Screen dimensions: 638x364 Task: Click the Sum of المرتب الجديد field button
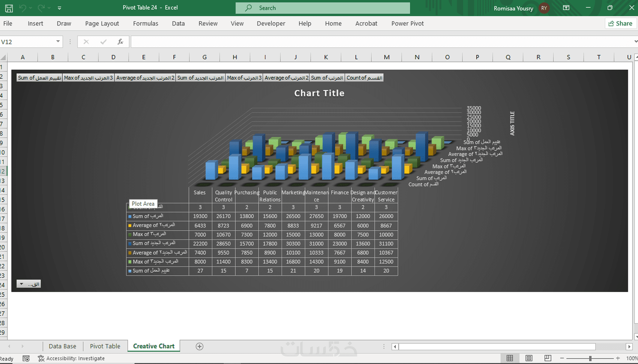pos(200,78)
